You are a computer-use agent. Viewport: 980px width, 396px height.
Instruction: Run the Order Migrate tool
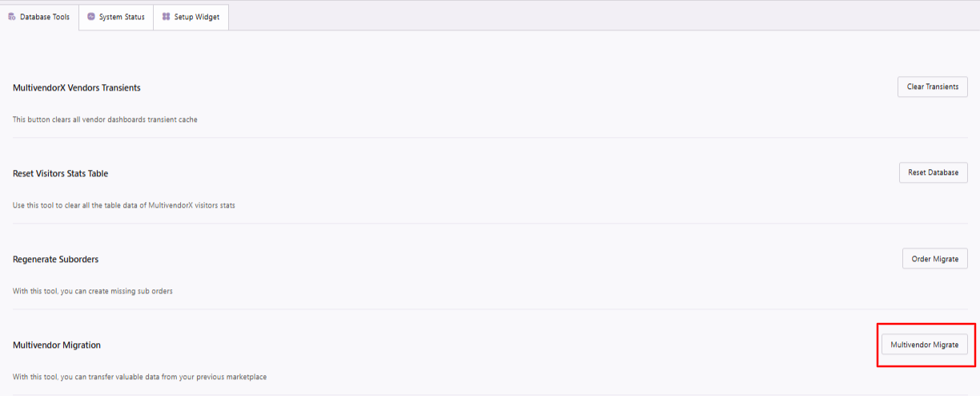(934, 258)
